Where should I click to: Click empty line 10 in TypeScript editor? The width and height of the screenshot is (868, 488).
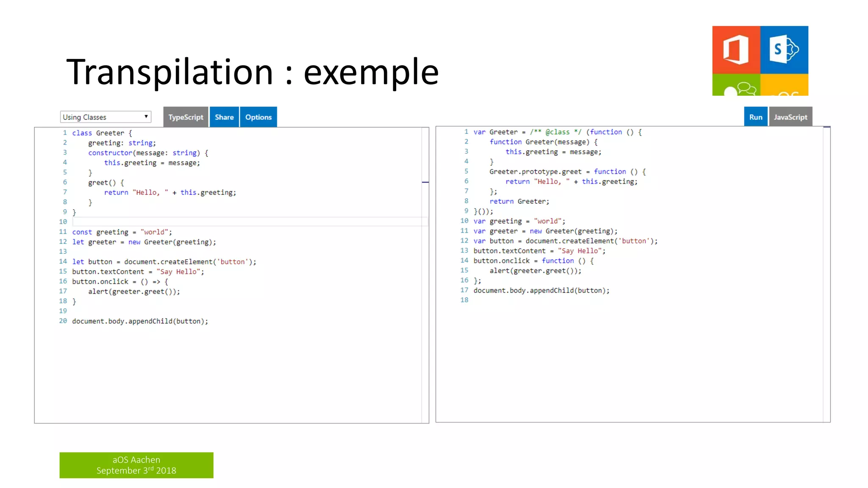point(246,222)
